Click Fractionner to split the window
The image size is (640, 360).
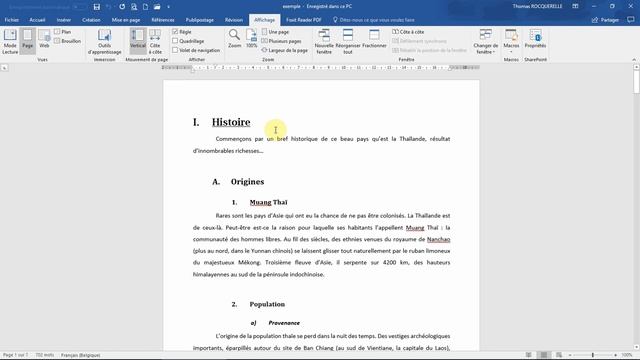(x=374, y=39)
